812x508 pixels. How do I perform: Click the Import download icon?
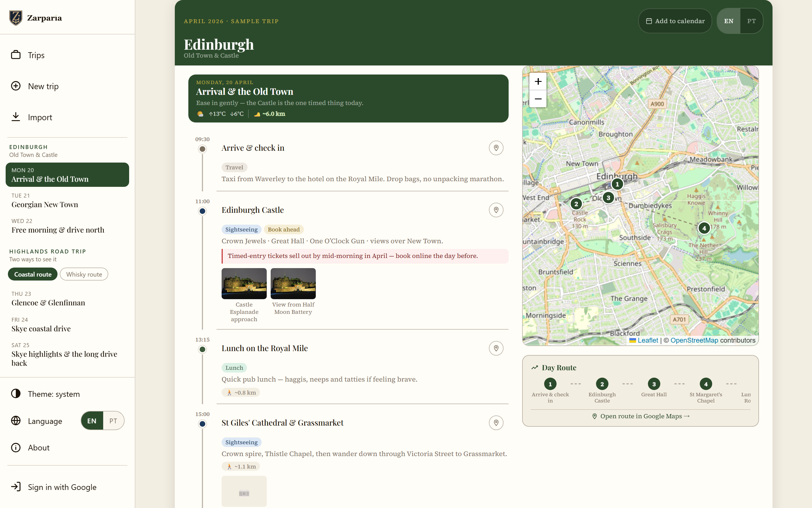pyautogui.click(x=16, y=117)
